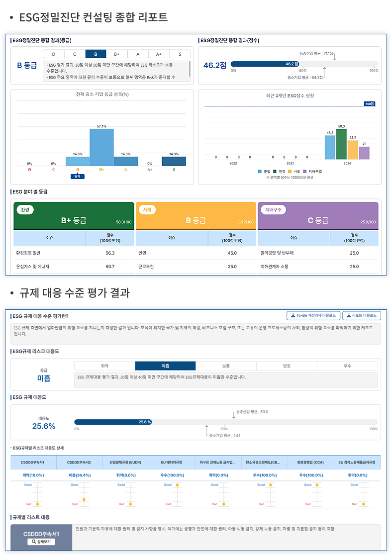Click the 취약(10.0%) value under CSDDD부속서1
Screen dimensions: 392x556
[33, 475]
